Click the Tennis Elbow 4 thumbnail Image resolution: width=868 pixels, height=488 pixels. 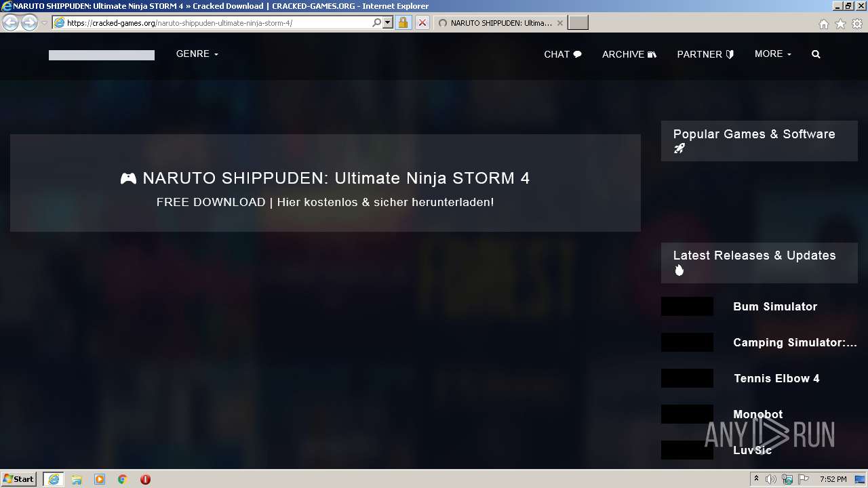pyautogui.click(x=687, y=378)
